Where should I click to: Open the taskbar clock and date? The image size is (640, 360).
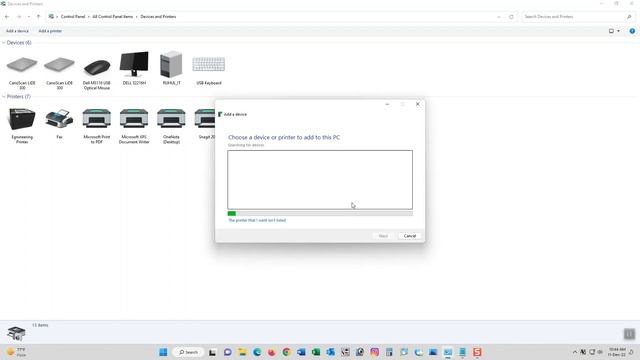[x=617, y=352]
